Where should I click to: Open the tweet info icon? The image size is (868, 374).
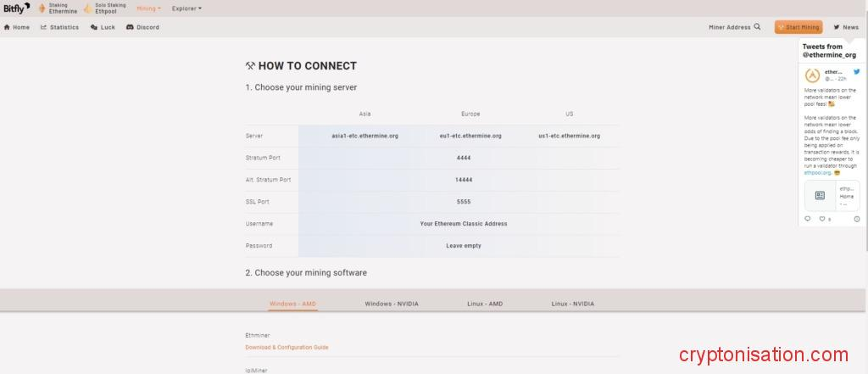point(856,219)
